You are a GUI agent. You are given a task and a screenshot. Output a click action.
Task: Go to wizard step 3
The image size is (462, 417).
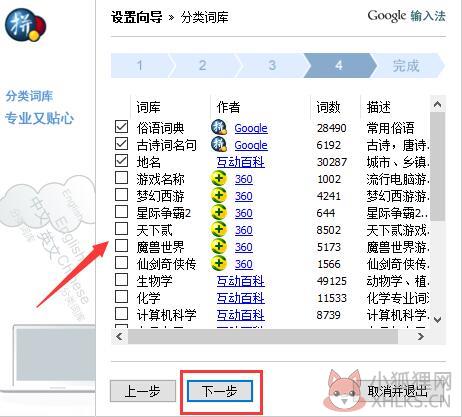[272, 65]
